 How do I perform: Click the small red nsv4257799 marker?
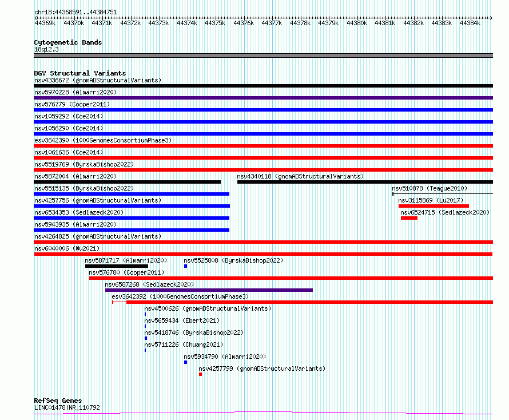click(x=201, y=374)
